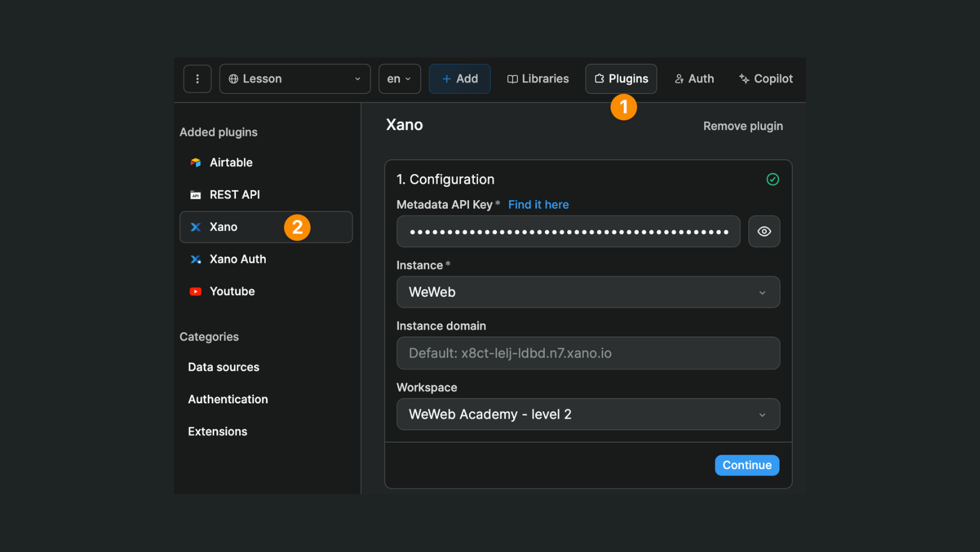Open the Find it here link
The image size is (980, 552).
(x=538, y=204)
